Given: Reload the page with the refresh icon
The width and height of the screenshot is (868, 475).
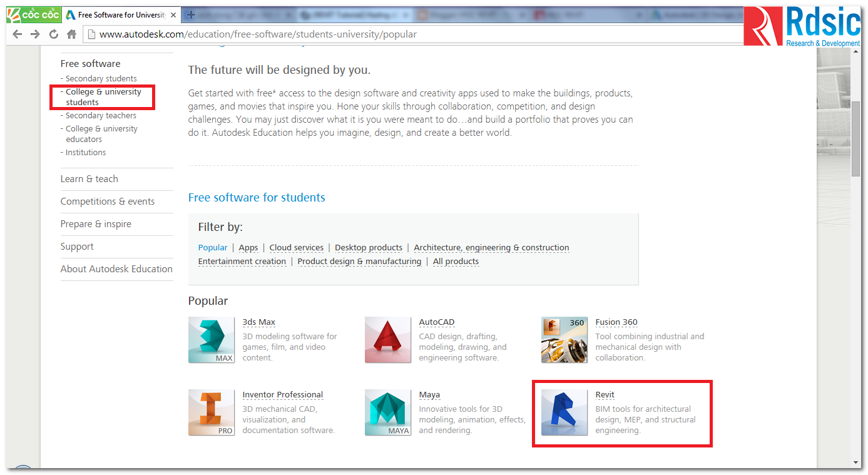Looking at the screenshot, I should [54, 34].
